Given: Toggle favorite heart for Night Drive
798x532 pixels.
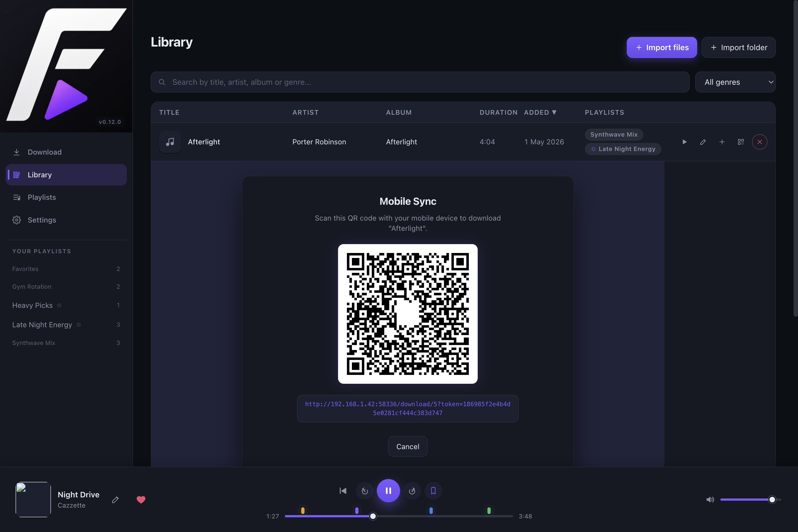Looking at the screenshot, I should (141, 499).
